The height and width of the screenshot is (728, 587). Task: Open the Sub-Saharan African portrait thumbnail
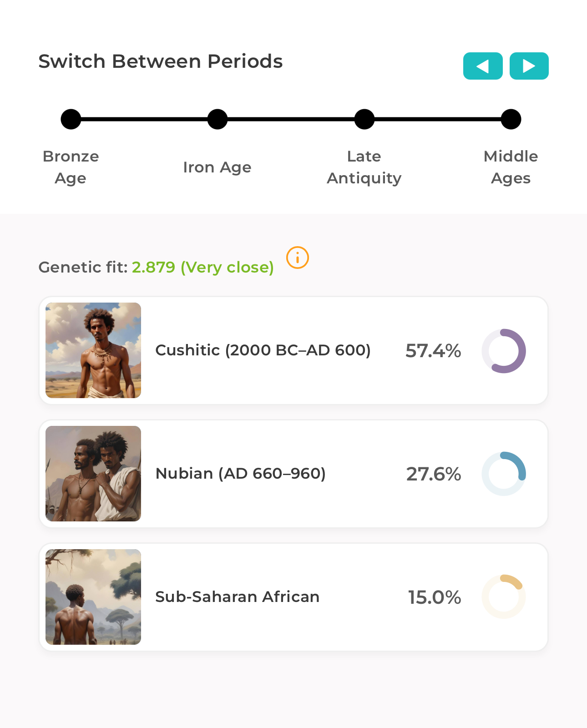coord(93,597)
